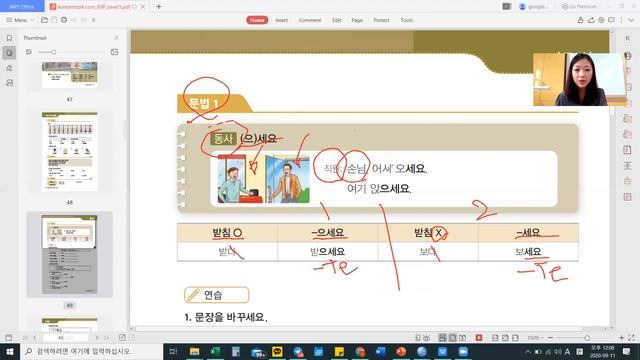Screen dimensions: 640x360
Task: Open the Windows Start menu
Action: (10, 351)
